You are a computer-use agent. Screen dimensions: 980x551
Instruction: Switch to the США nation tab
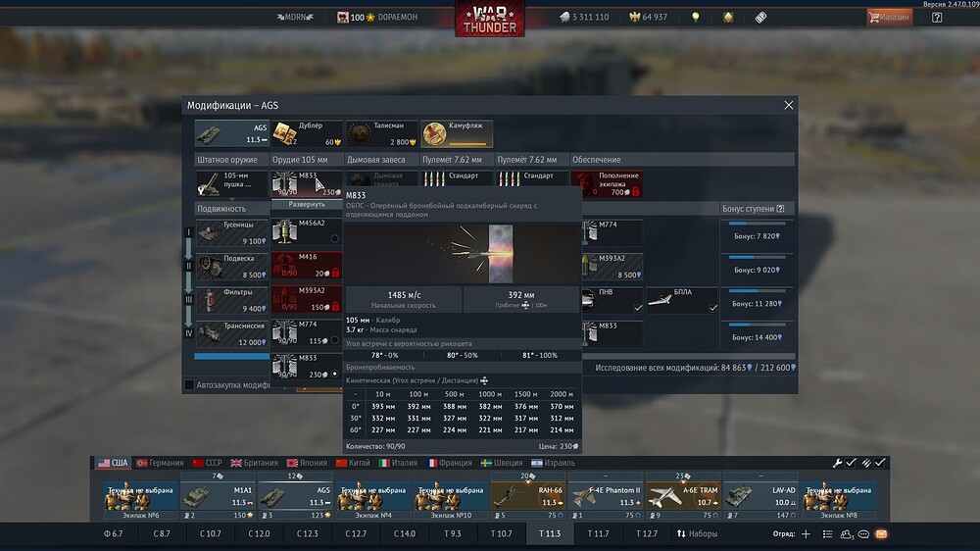click(x=113, y=463)
